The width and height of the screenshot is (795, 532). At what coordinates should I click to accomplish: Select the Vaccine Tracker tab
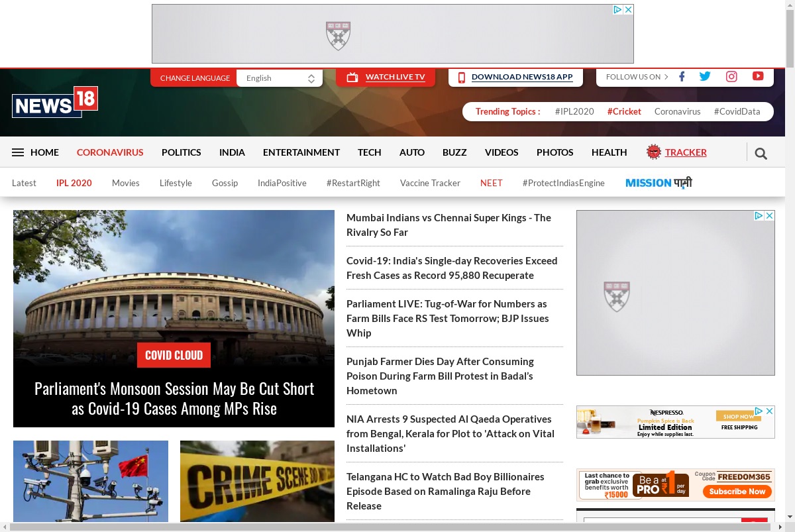point(430,183)
